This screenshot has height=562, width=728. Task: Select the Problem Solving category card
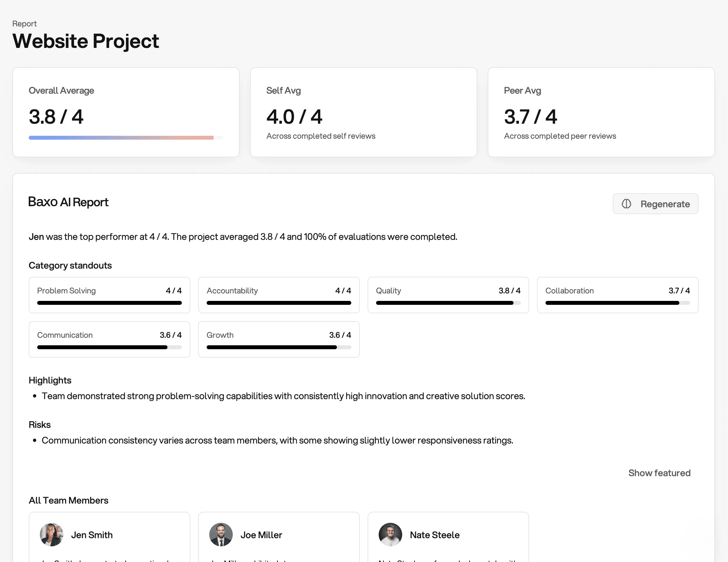109,295
